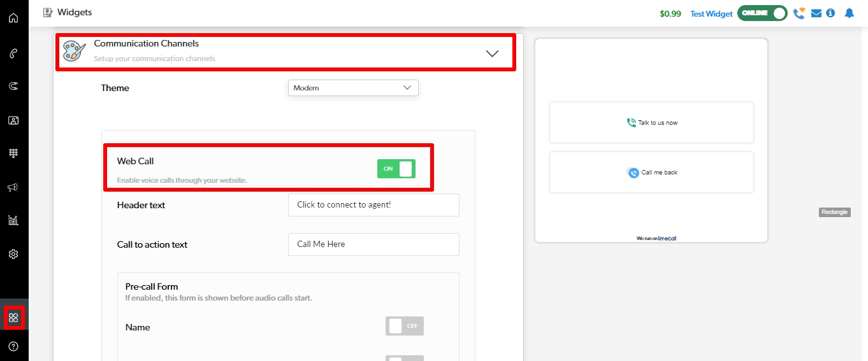Screen dimensions: 868x361
Task: Open the megaphone campaigns sidebar icon
Action: [x=13, y=187]
